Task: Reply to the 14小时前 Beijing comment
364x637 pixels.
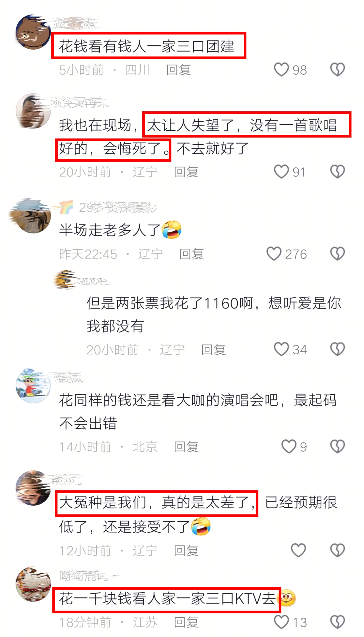Action: point(186,447)
